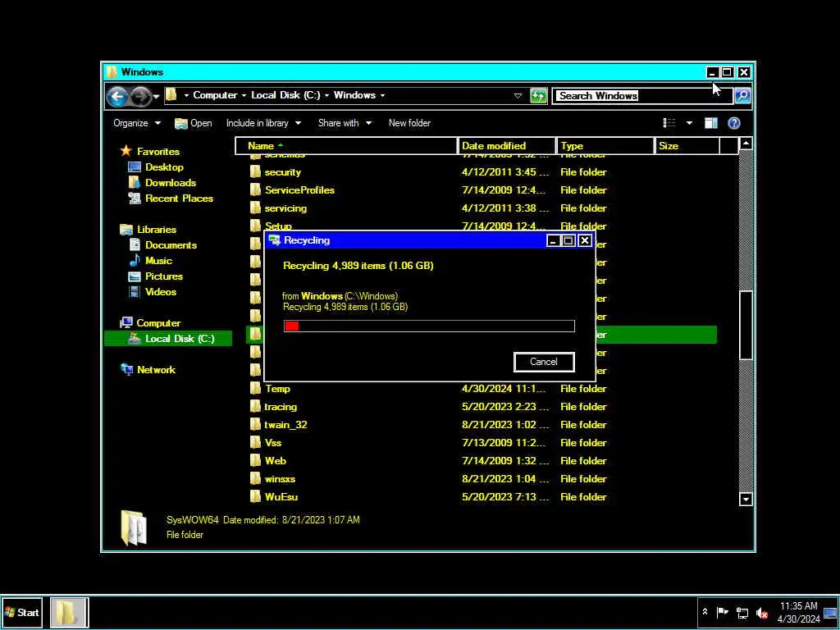Click the Back navigation arrow

(116, 97)
